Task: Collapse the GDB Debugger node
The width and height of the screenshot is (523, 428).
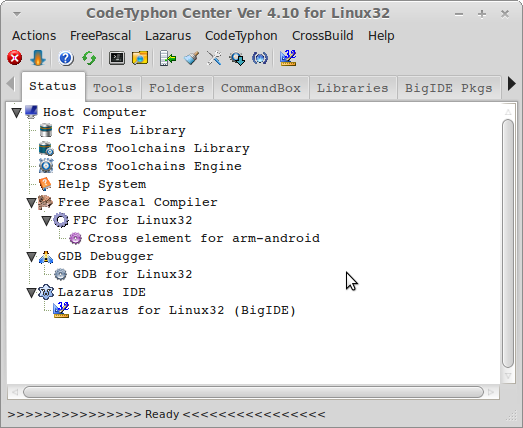Action: coord(31,257)
